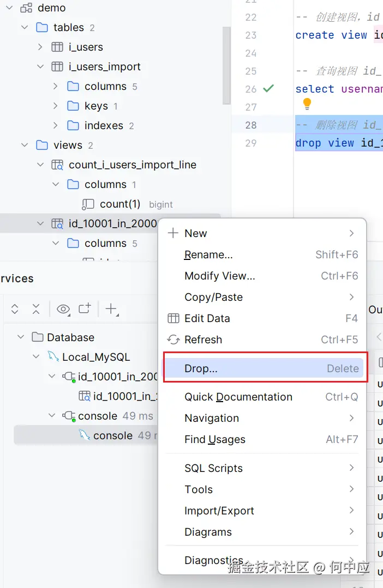Click Collapse All icon in Services toolbar
Viewport: 383px width, 588px height.
(x=35, y=309)
